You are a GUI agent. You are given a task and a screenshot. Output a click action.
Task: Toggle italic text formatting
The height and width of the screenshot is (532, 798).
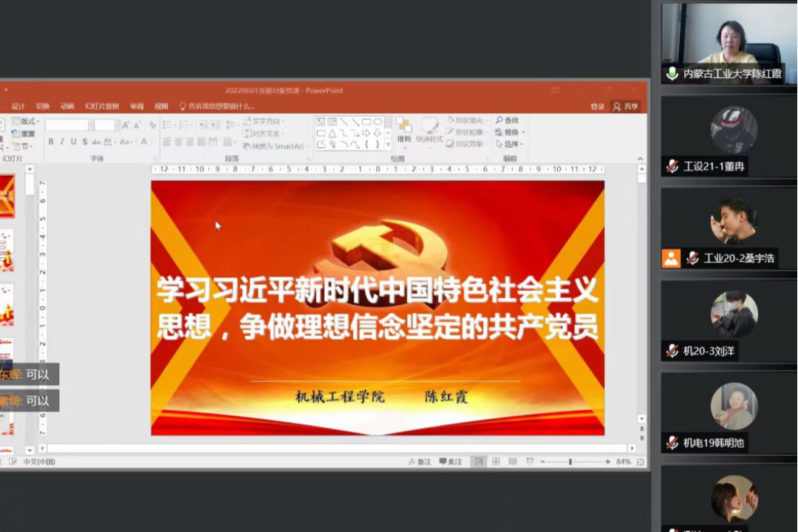pos(62,142)
